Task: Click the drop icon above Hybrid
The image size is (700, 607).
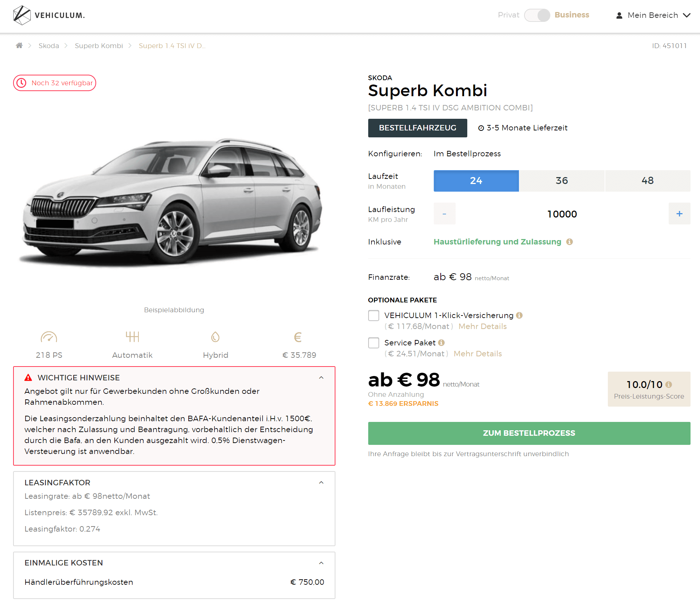Action: coord(216,337)
